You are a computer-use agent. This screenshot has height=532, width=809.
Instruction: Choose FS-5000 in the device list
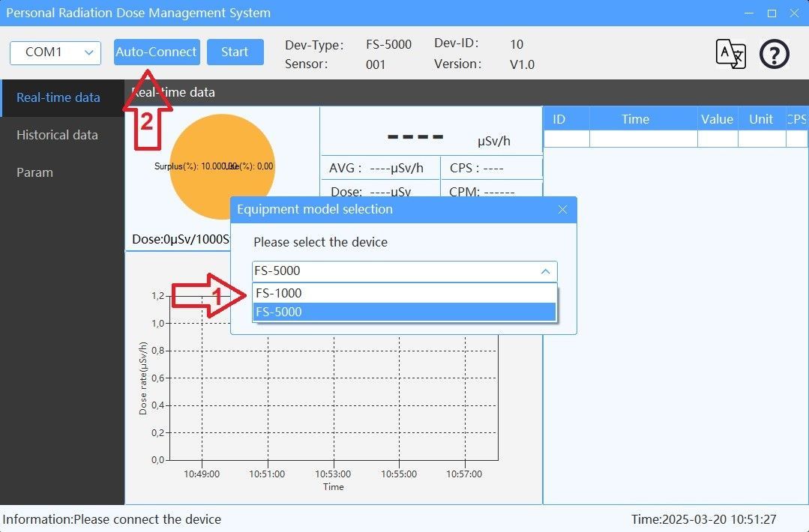(404, 312)
